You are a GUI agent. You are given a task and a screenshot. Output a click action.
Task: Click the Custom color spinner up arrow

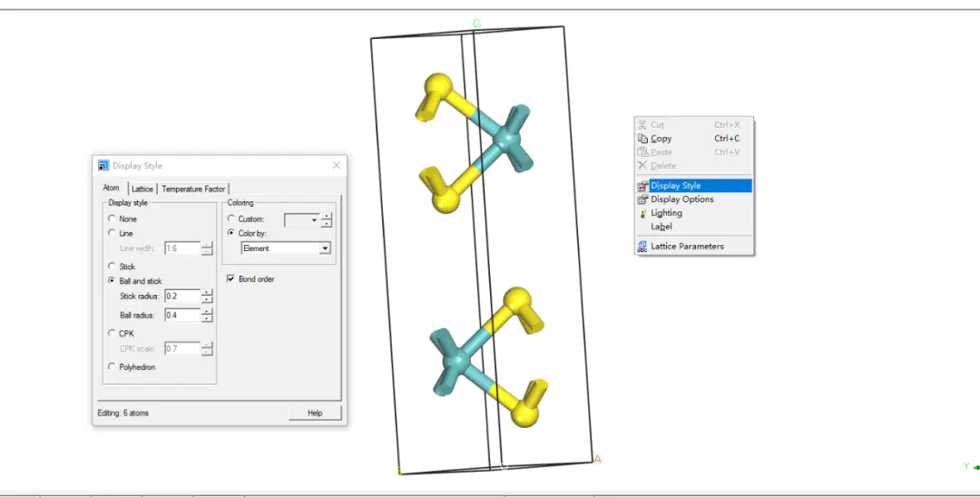[x=326, y=217]
